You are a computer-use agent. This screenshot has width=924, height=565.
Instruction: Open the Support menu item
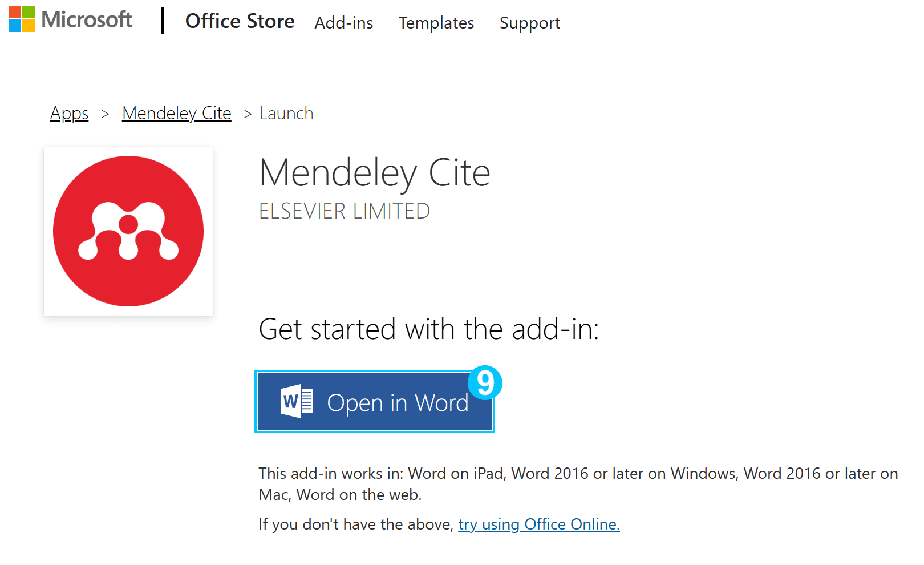[x=530, y=23]
